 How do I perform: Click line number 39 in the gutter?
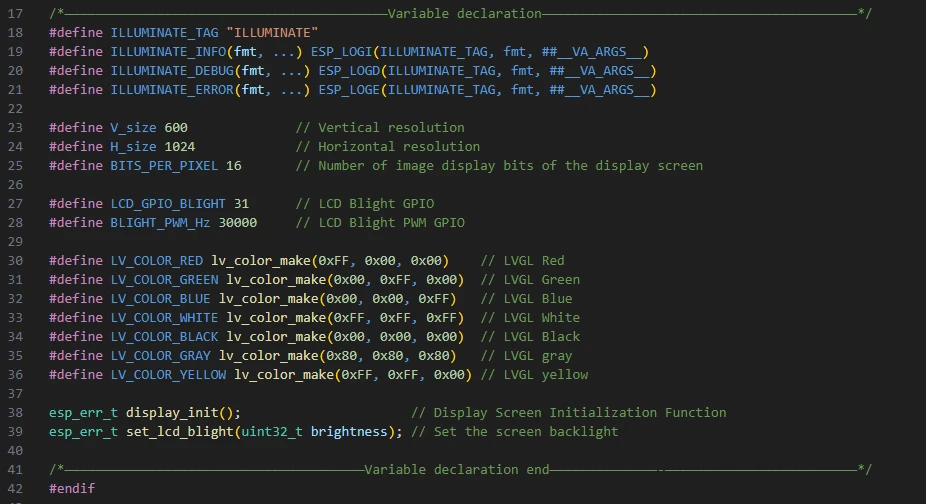pyautogui.click(x=15, y=431)
